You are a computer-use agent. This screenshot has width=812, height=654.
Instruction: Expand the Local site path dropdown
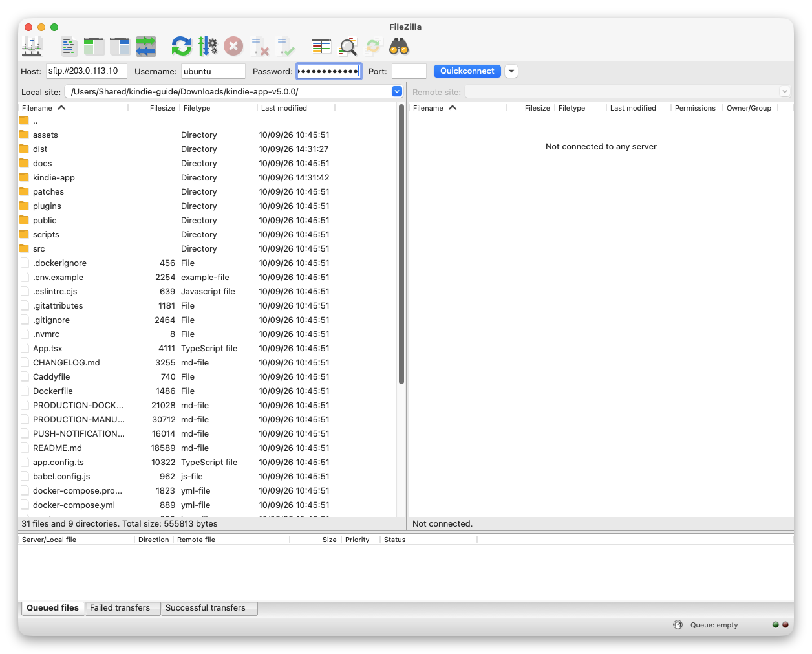click(x=397, y=92)
